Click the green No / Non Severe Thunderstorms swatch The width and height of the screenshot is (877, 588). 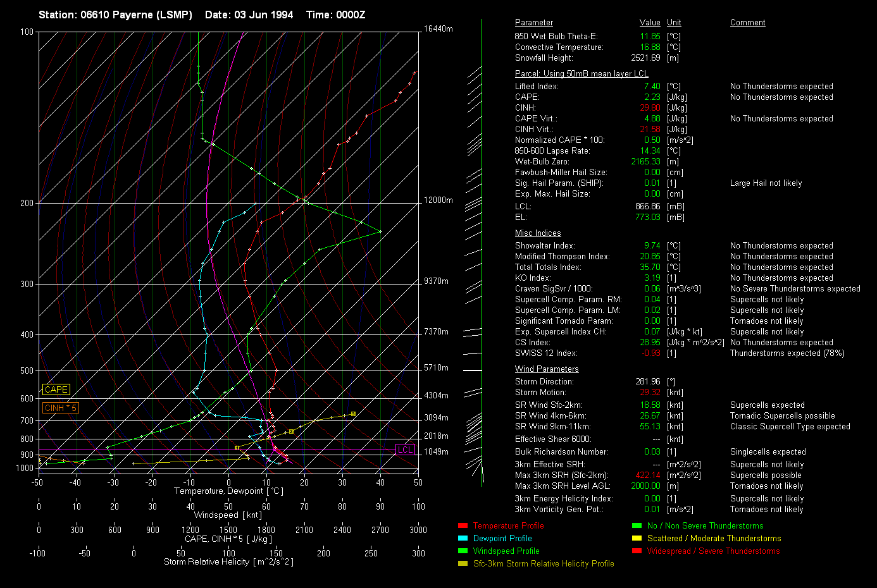(637, 525)
